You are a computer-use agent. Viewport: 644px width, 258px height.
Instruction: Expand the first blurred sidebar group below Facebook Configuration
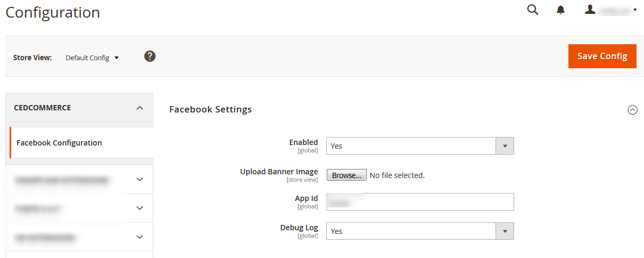[x=79, y=180]
